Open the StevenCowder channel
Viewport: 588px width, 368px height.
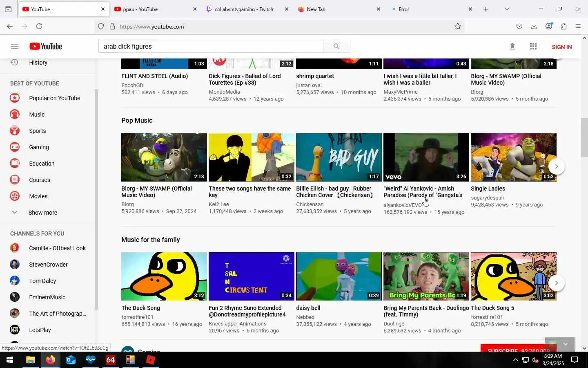pos(47,265)
